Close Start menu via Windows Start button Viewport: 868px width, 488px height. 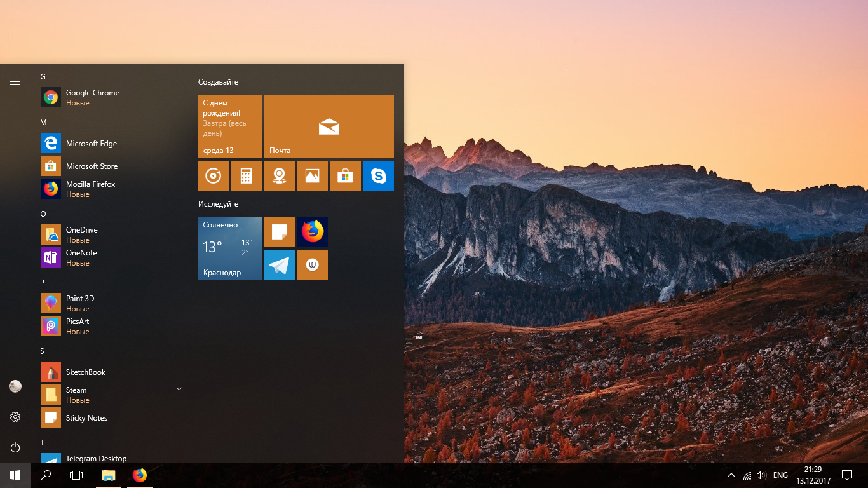coord(15,475)
